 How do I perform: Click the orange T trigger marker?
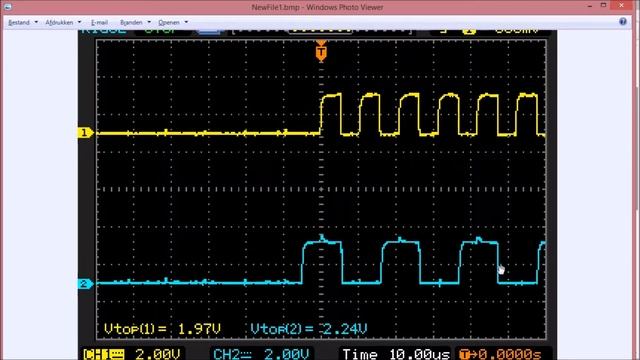[321, 53]
